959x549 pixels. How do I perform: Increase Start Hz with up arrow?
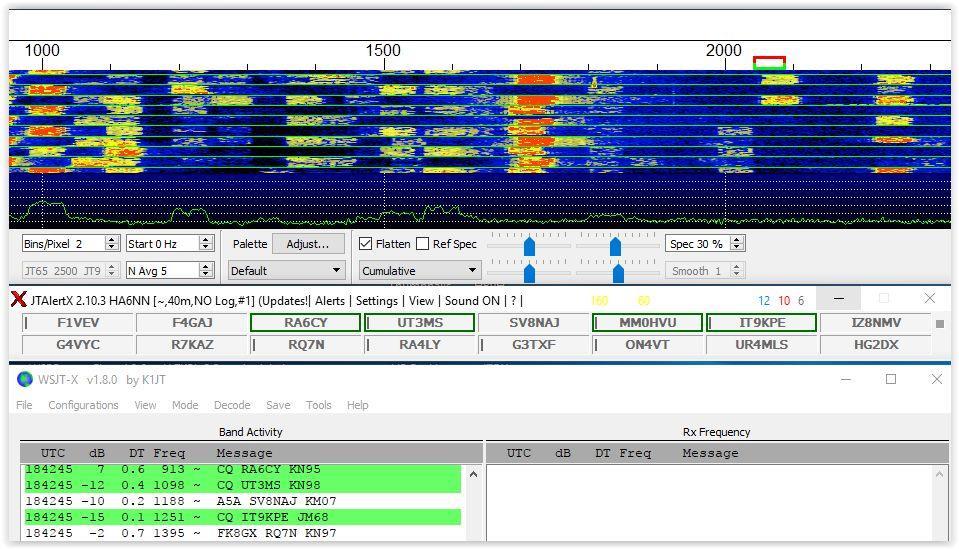tap(206, 240)
